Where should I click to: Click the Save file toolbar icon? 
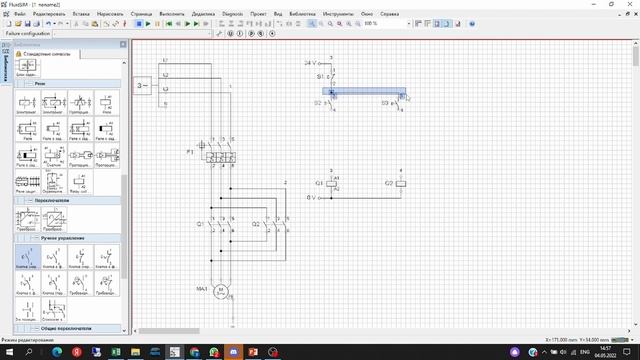click(x=27, y=24)
